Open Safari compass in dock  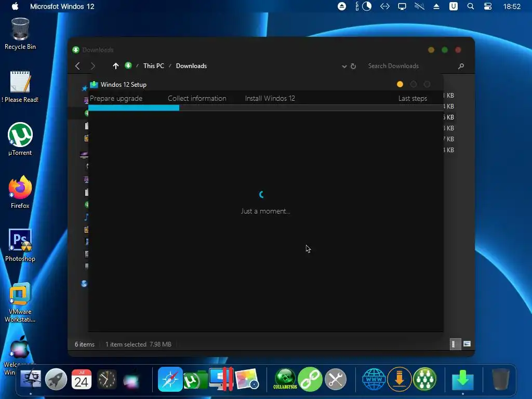pyautogui.click(x=170, y=379)
